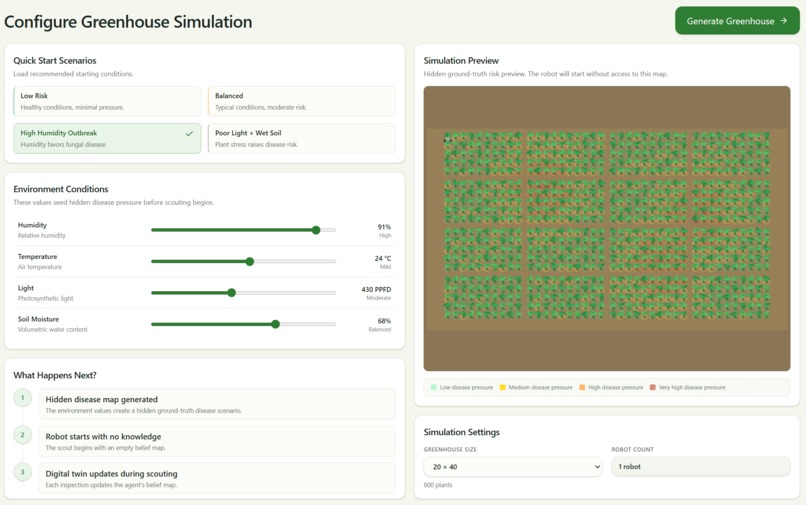Click the Very high disease pressure swatch
Screen dimensions: 806x505
click(652, 387)
